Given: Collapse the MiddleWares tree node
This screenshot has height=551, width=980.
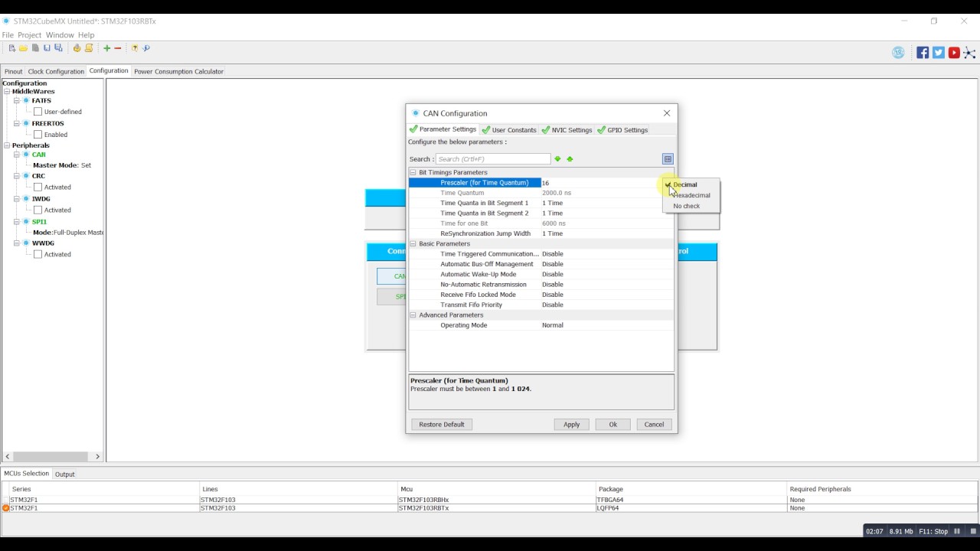Looking at the screenshot, I should 7,92.
